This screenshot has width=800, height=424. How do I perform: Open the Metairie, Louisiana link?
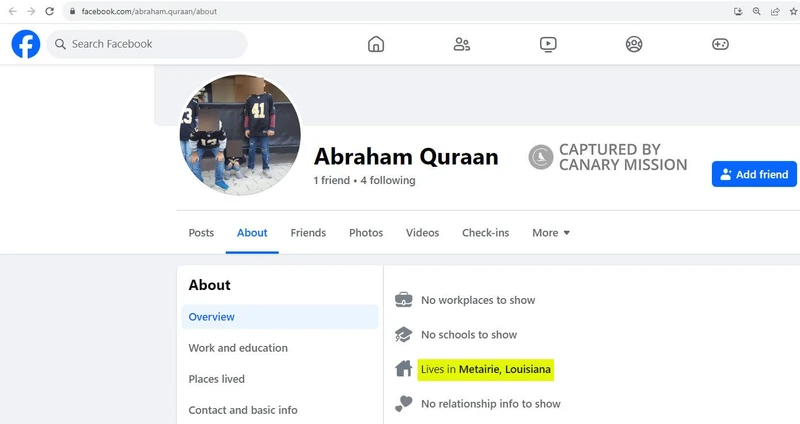pos(505,369)
